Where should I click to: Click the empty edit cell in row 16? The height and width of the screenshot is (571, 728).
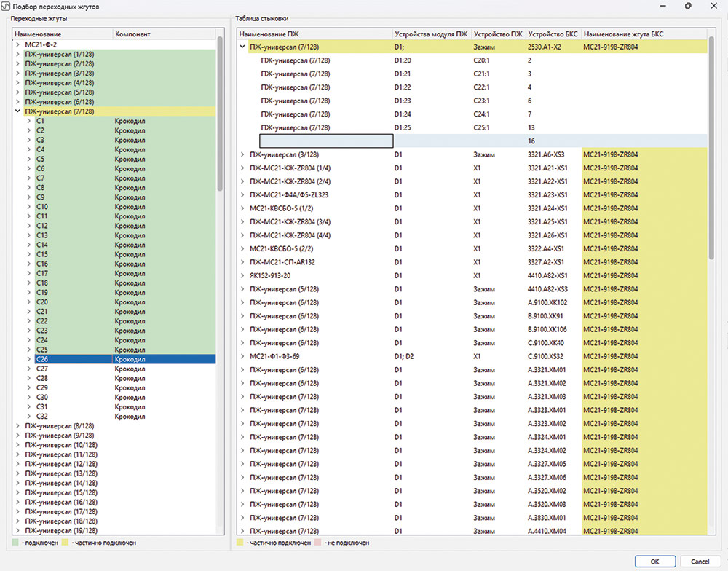coord(326,141)
